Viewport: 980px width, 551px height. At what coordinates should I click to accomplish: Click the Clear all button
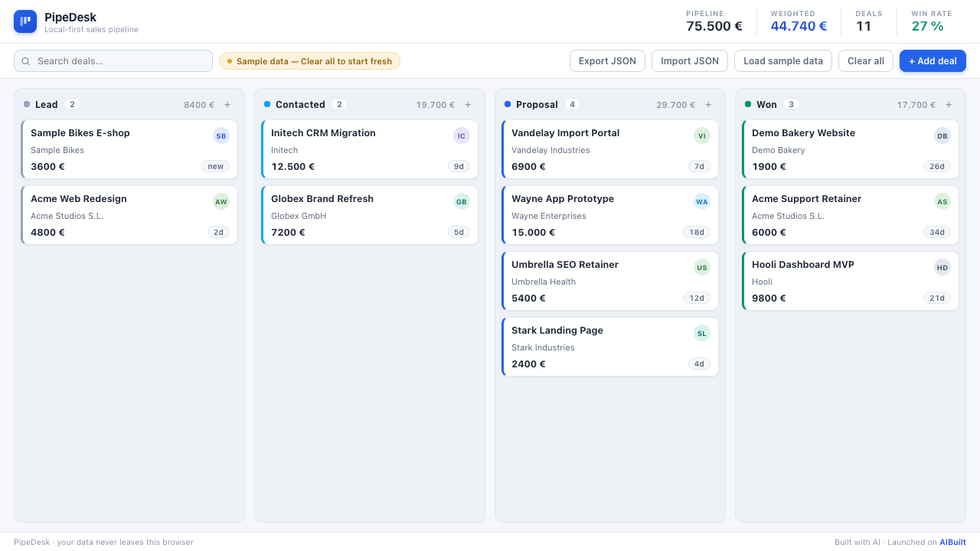(x=866, y=61)
